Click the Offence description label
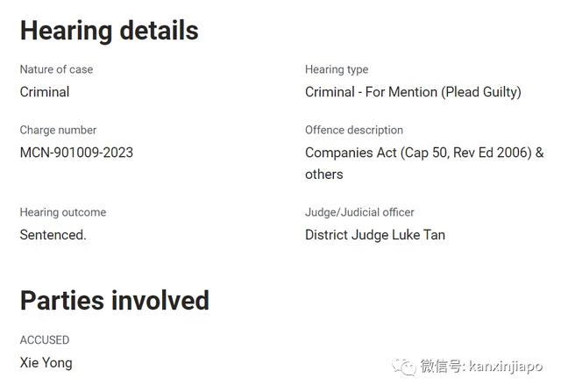561x392 pixels. pyautogui.click(x=354, y=130)
